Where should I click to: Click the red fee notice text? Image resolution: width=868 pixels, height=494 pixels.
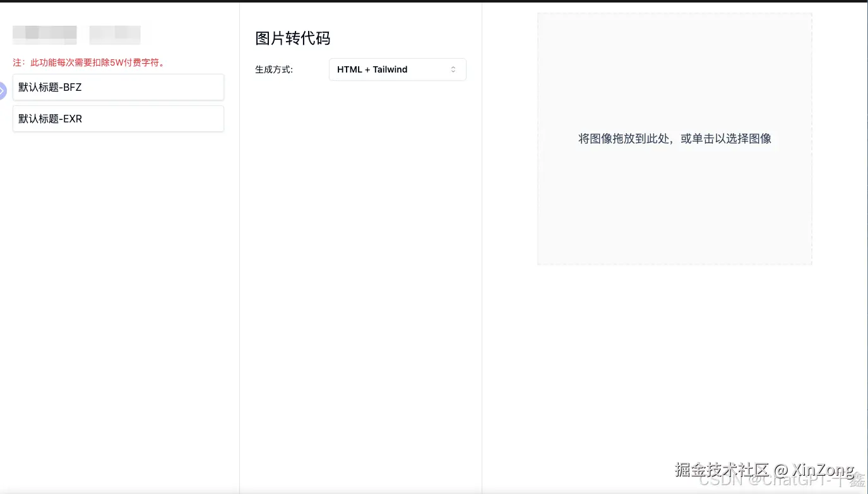[x=88, y=63]
